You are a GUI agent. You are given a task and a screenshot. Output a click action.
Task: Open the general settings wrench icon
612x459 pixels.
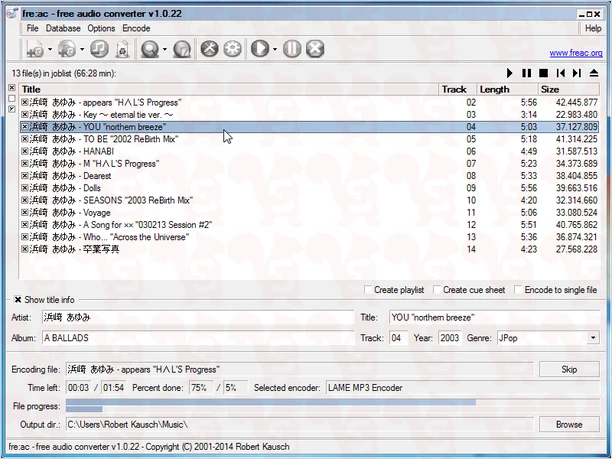(x=210, y=49)
